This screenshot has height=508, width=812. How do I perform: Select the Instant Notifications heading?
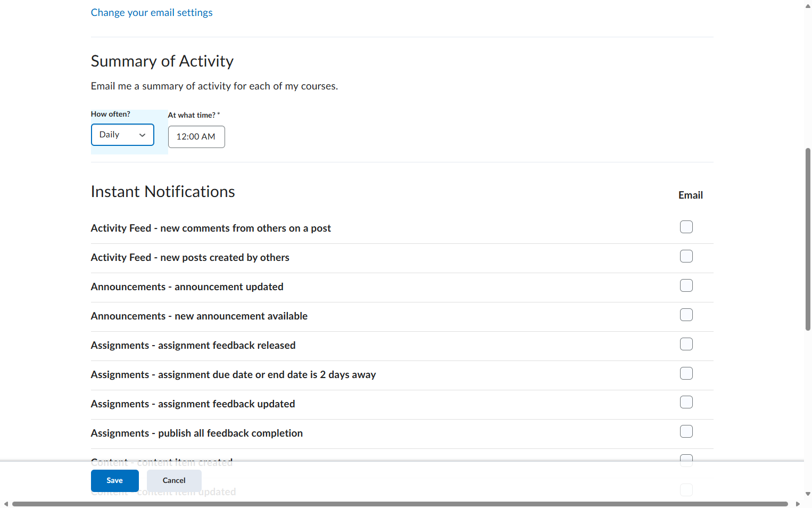tap(163, 192)
